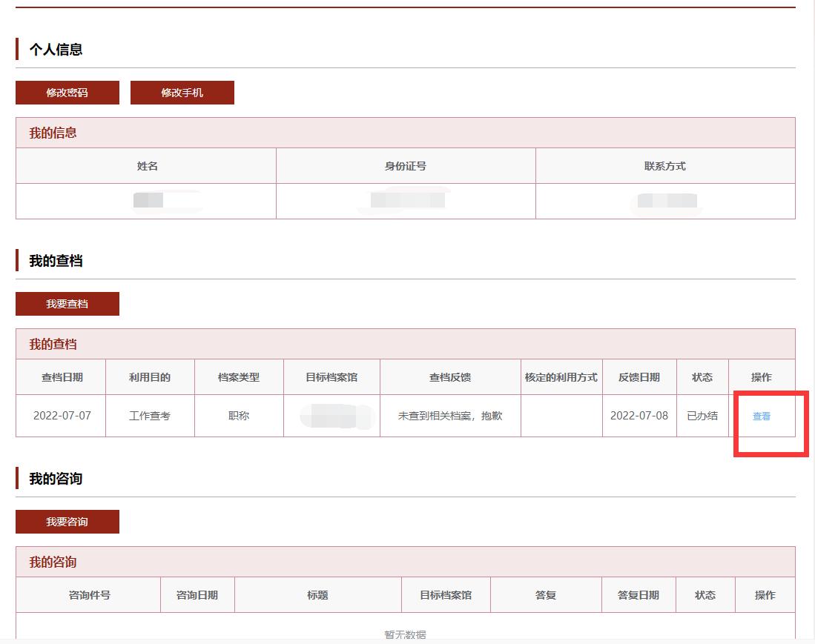Click the 联系方式 column header
The height and width of the screenshot is (644, 815).
click(665, 165)
